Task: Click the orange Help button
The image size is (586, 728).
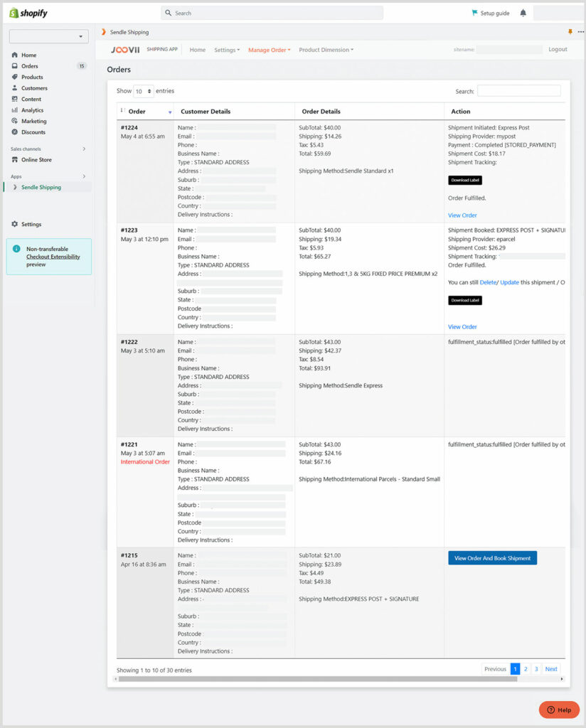Action: pos(559,710)
